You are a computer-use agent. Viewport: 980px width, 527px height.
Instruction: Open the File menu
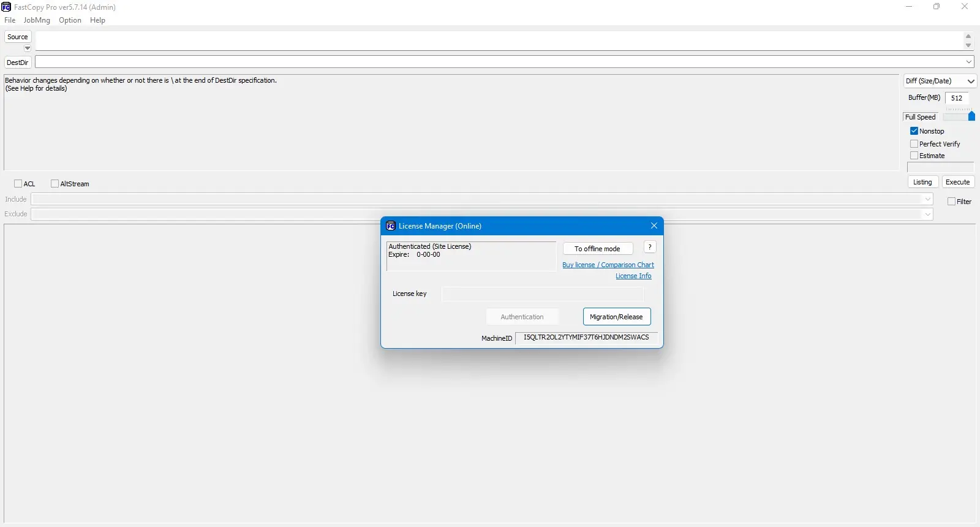pos(10,20)
